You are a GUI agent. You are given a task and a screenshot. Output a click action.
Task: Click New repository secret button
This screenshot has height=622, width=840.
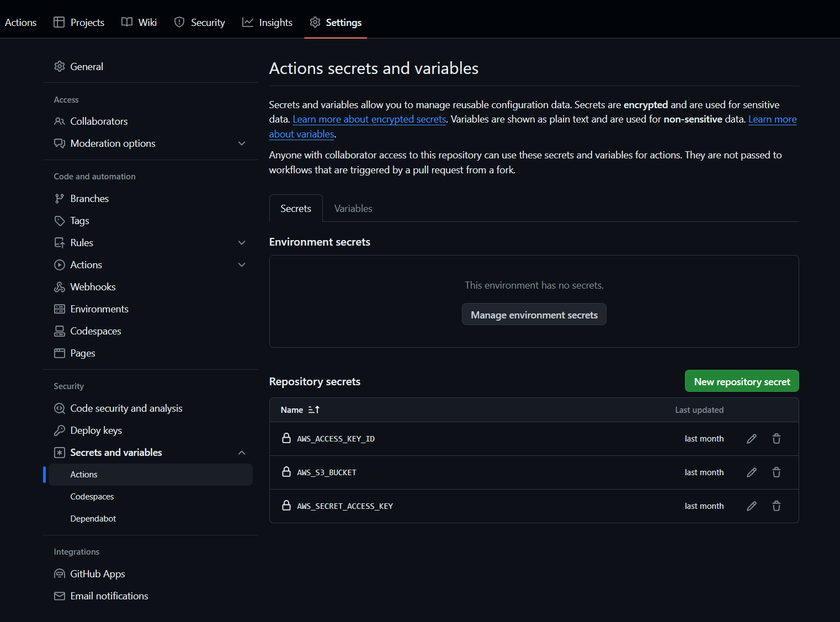[742, 381]
